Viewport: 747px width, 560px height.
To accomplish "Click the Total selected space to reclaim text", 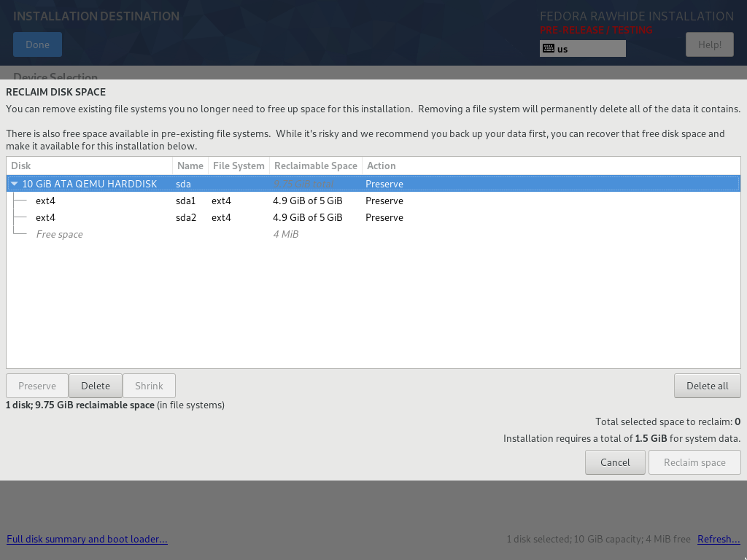I will click(x=668, y=421).
